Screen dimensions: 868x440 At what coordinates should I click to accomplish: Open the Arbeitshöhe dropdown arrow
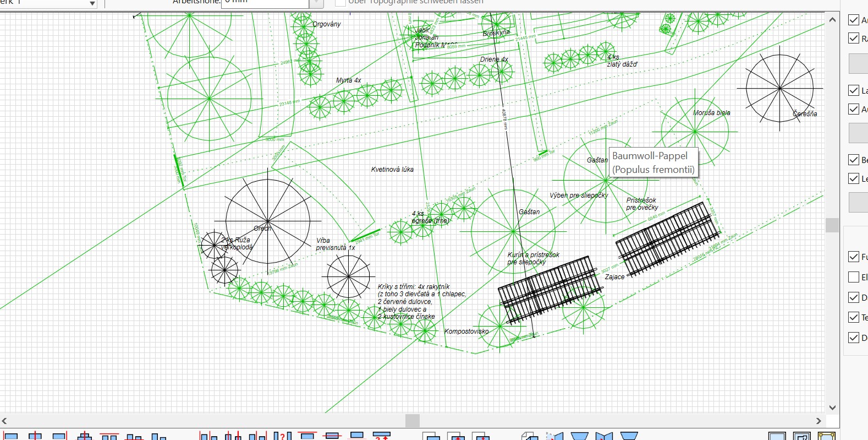[x=316, y=3]
